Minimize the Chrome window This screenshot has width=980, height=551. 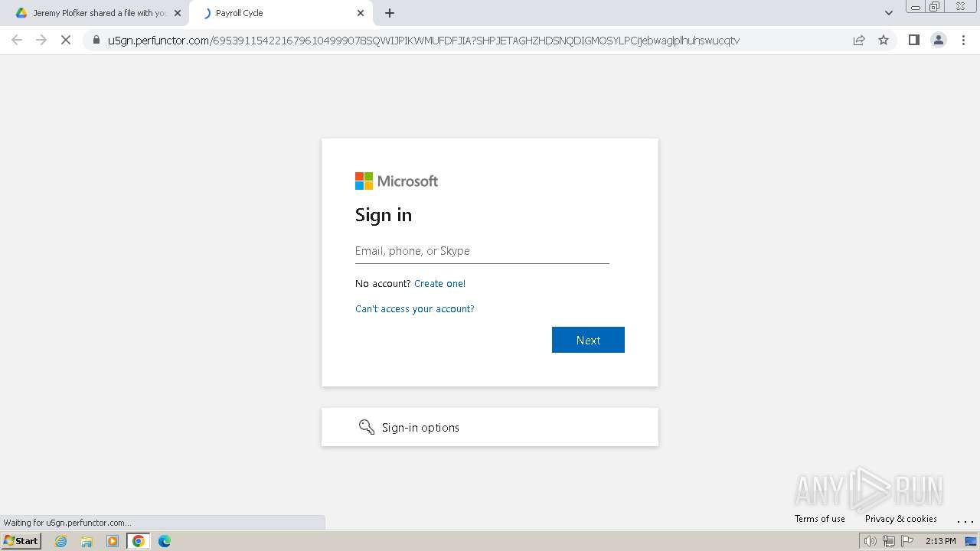[915, 6]
